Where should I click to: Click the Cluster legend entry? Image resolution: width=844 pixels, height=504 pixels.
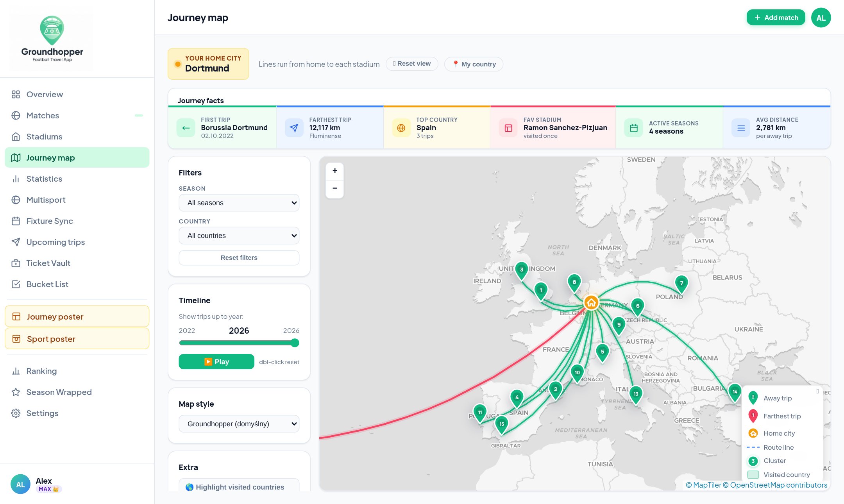pyautogui.click(x=767, y=461)
